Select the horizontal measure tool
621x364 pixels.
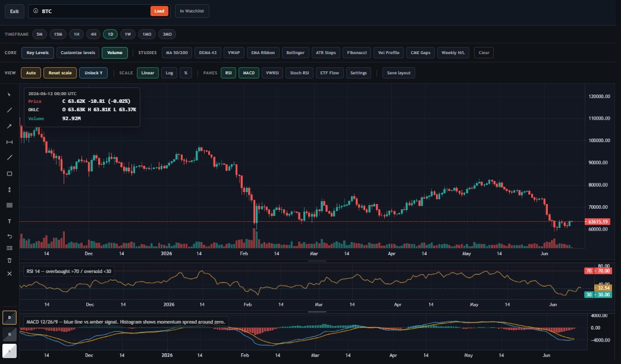click(x=10, y=142)
